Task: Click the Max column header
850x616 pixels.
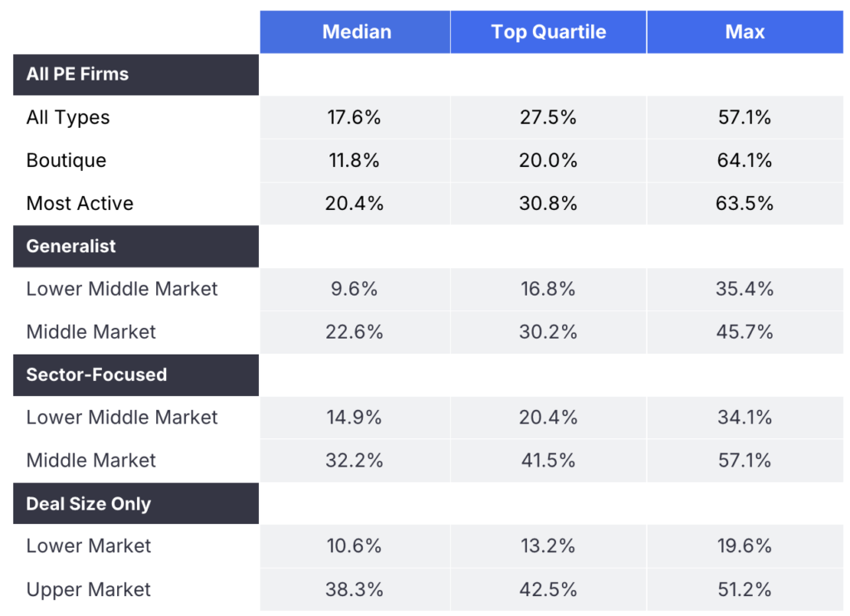Action: click(745, 32)
